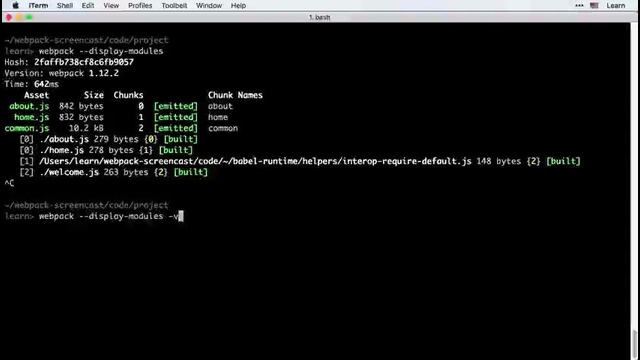Image resolution: width=640 pixels, height=360 pixels.
Task: Click the common.js asset name
Action: click(27, 128)
